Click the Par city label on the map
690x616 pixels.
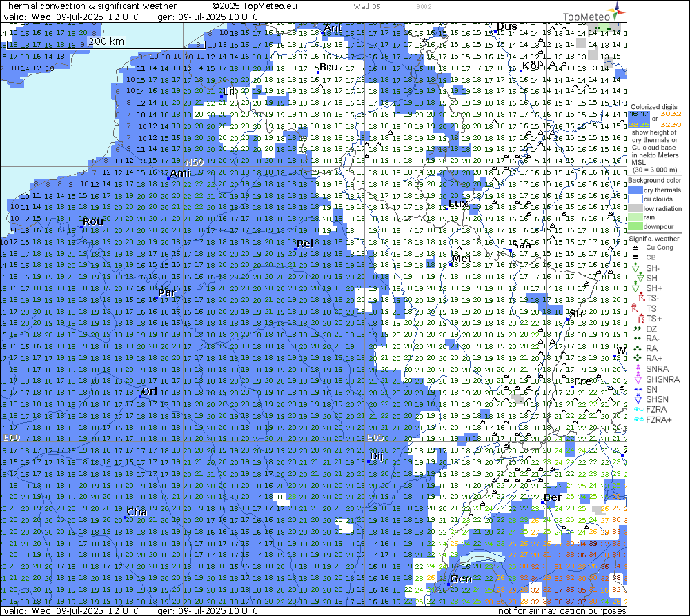[167, 292]
